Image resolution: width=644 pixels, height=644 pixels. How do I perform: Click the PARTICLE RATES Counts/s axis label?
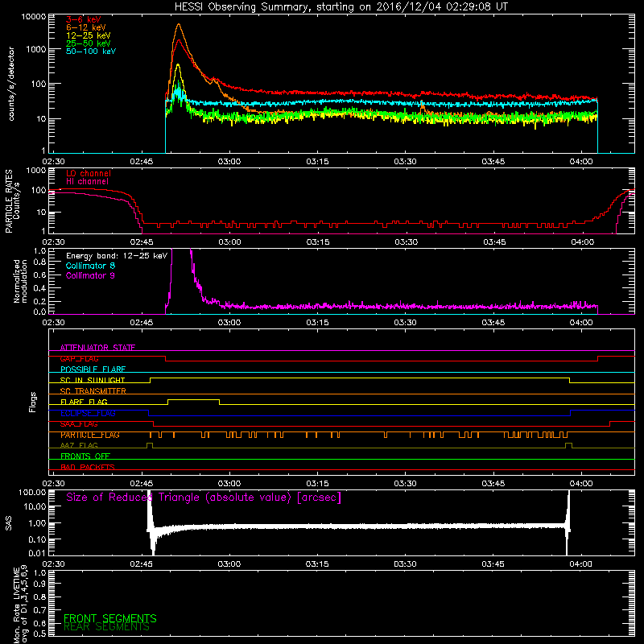click(x=12, y=201)
